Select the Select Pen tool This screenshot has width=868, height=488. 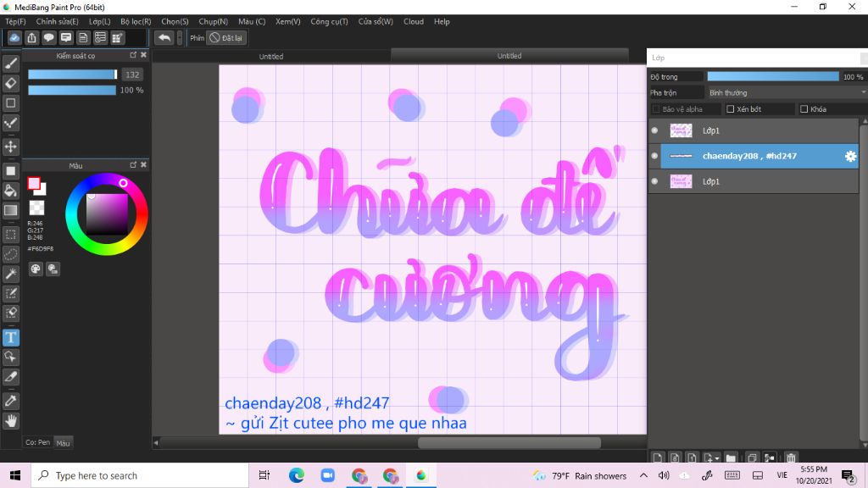[10, 293]
